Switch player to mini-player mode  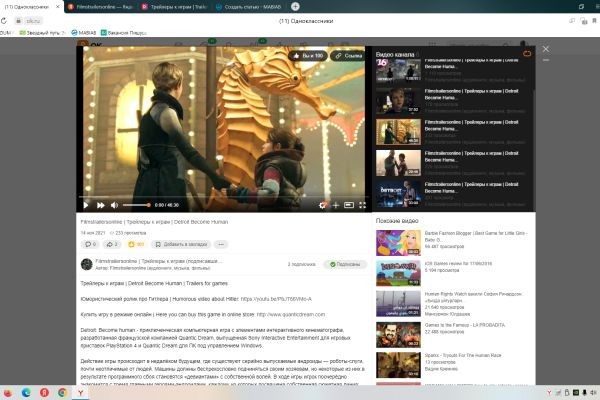pyautogui.click(x=349, y=205)
